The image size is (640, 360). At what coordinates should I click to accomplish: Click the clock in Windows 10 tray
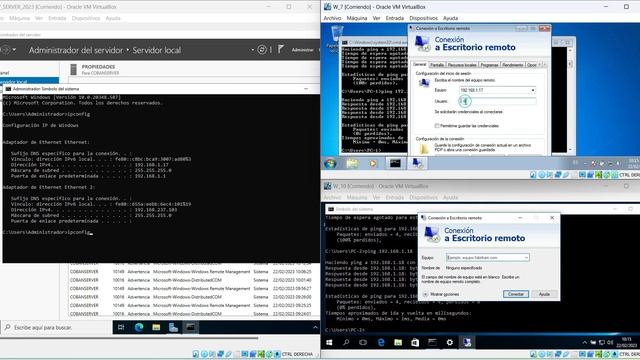tap(627, 342)
